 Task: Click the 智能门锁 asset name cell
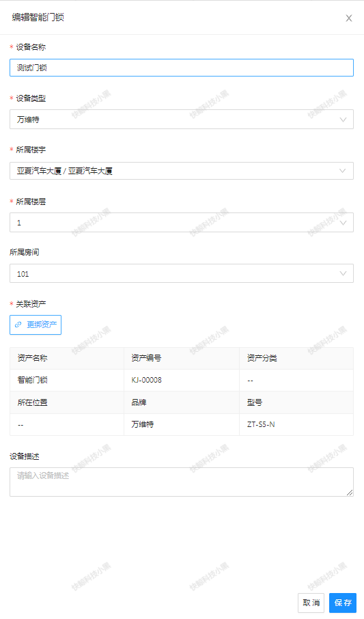(67, 380)
